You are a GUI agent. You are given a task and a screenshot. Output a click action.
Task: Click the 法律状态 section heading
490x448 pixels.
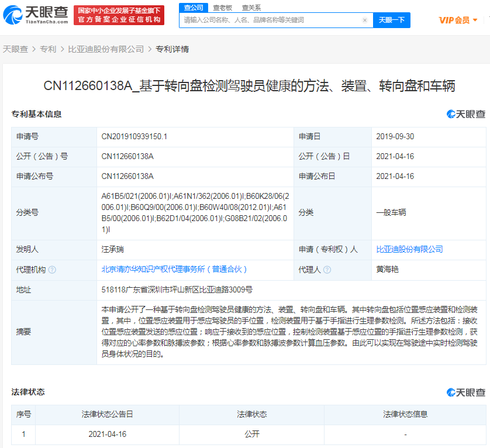(28, 392)
